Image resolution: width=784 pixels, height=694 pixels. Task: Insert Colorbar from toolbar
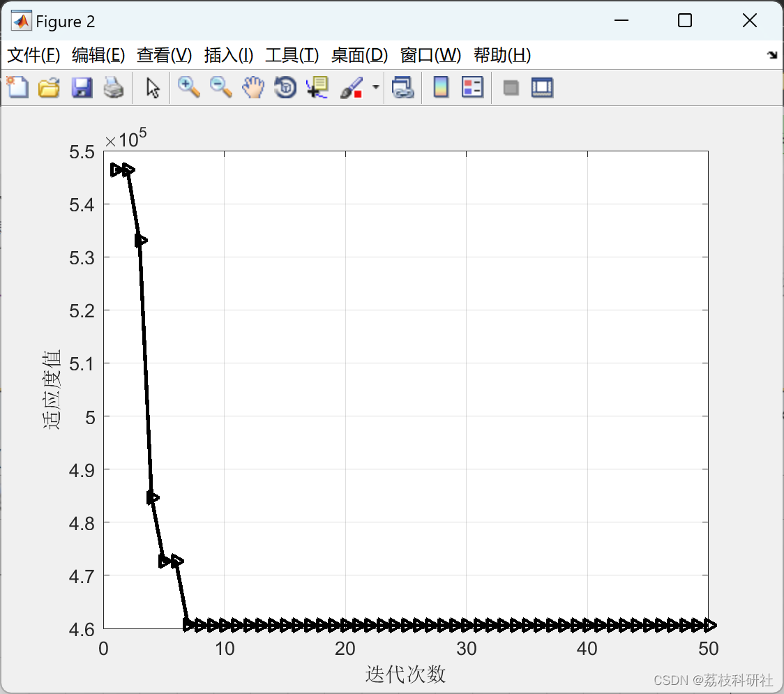(x=441, y=87)
